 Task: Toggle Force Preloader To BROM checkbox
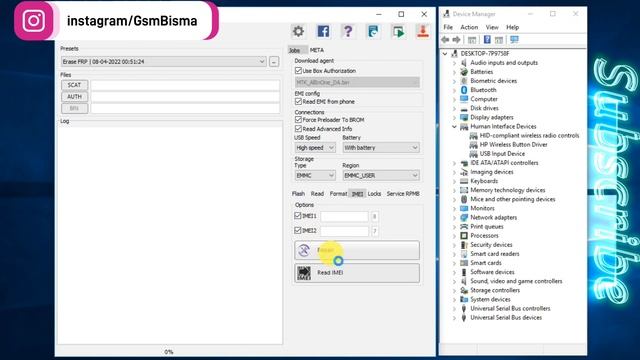298,120
